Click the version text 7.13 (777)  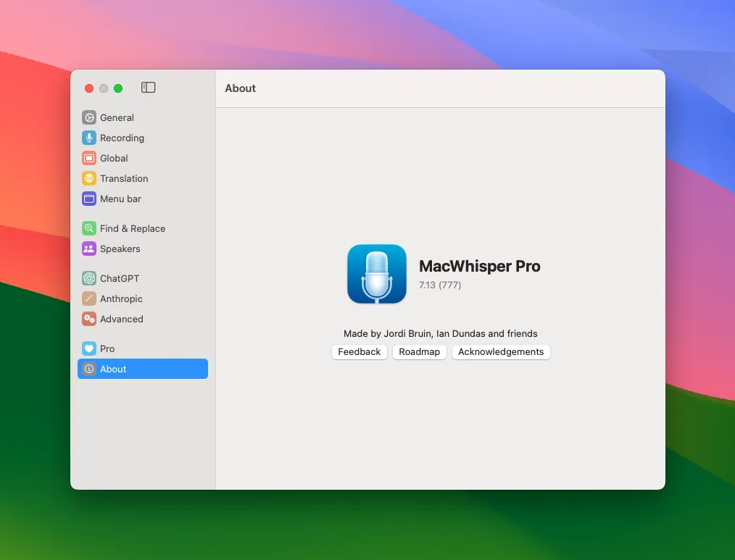(x=440, y=285)
